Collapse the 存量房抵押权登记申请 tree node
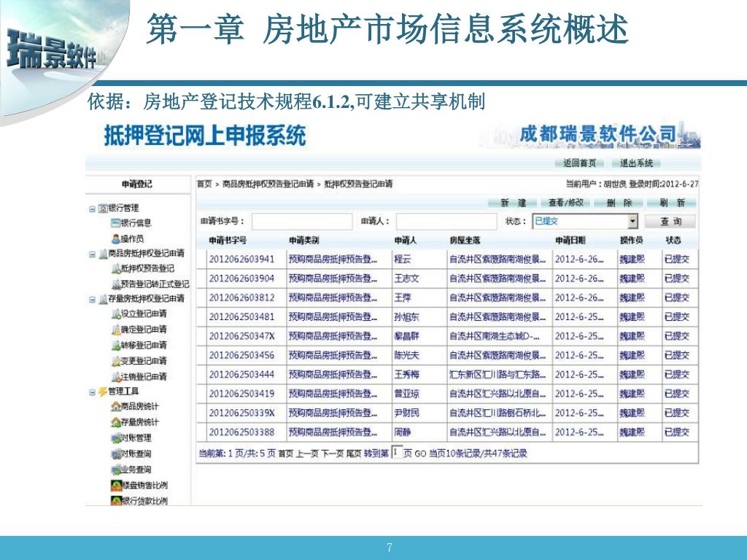Viewport: 747px width, 560px height. tap(92, 299)
